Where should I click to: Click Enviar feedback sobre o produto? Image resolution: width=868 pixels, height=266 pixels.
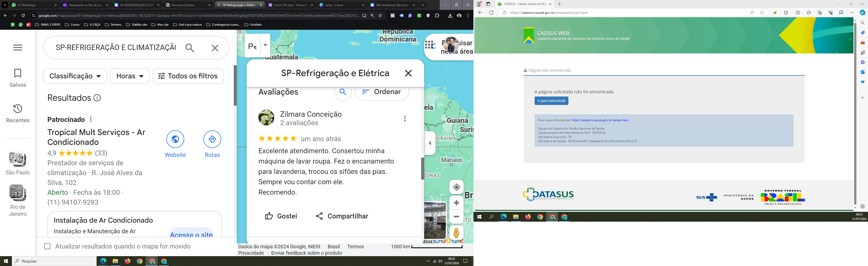pyautogui.click(x=306, y=253)
